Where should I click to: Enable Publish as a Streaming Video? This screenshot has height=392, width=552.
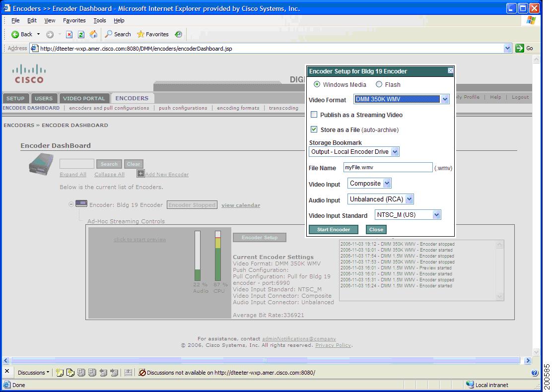click(x=315, y=115)
